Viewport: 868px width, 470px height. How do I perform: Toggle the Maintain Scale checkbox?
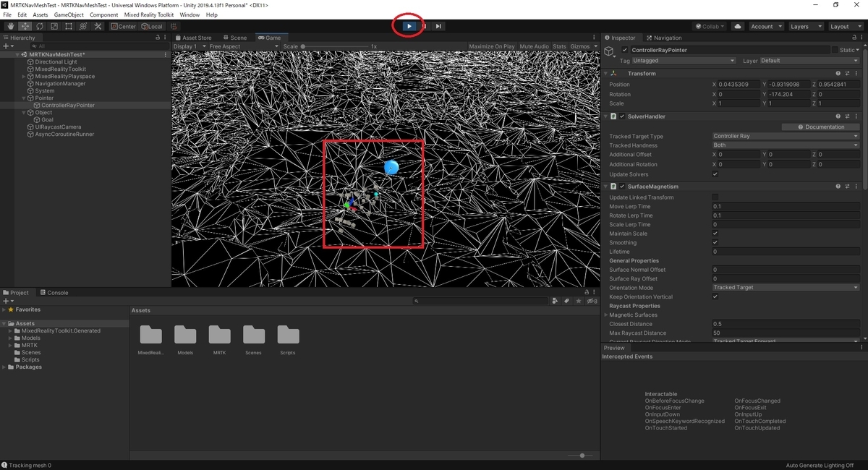[x=715, y=234]
